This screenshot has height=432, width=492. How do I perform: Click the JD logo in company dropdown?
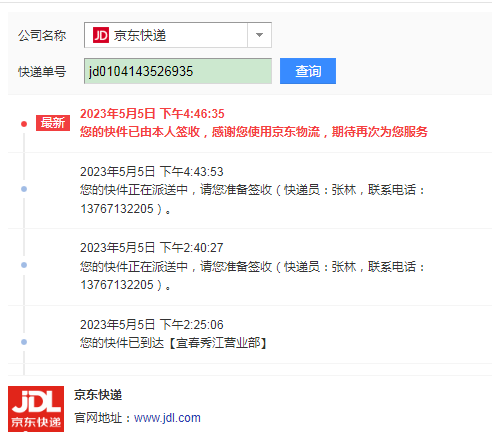coord(101,35)
